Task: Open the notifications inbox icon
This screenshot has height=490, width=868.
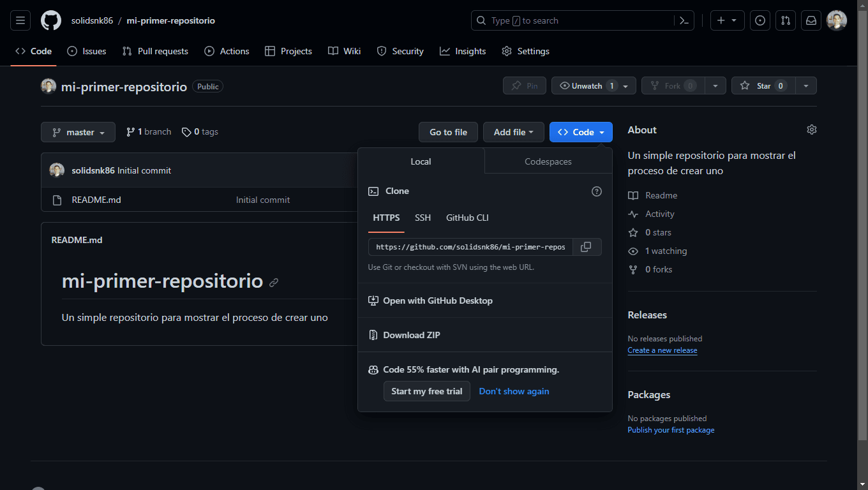Action: coord(811,20)
